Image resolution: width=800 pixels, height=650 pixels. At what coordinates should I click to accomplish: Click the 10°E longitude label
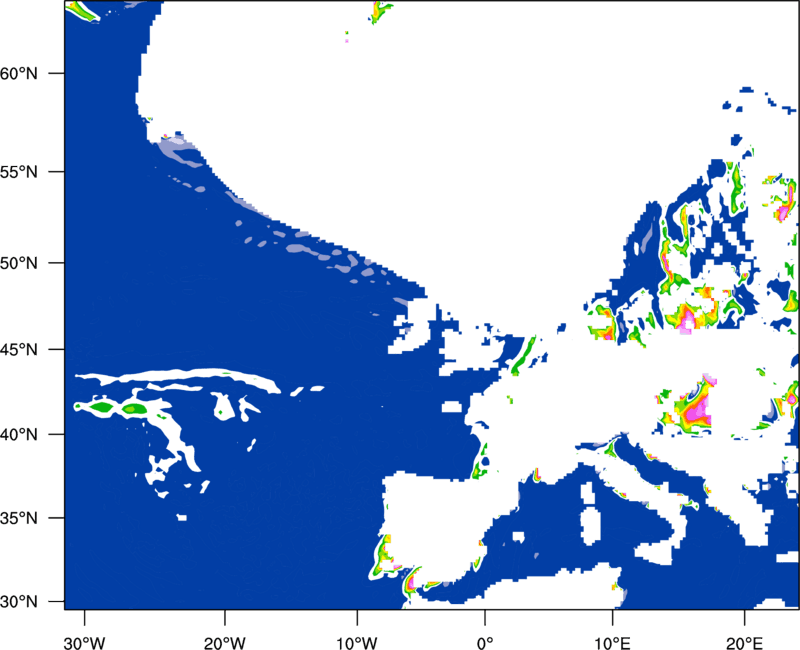(x=613, y=643)
